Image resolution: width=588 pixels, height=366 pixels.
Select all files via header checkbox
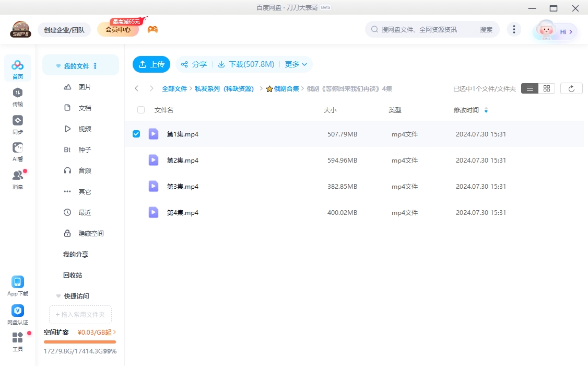[x=140, y=110]
